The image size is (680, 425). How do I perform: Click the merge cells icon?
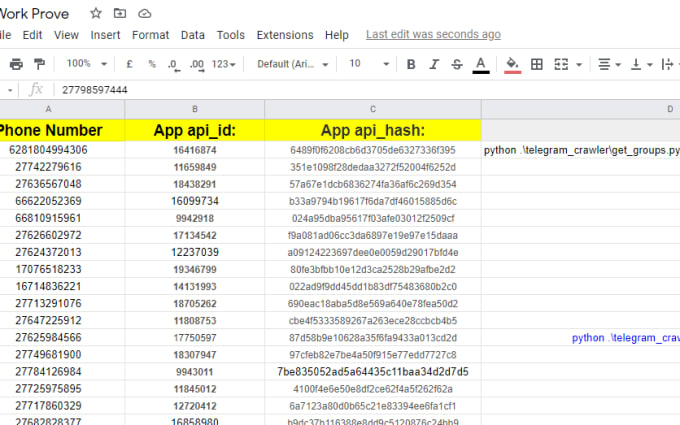tap(561, 64)
